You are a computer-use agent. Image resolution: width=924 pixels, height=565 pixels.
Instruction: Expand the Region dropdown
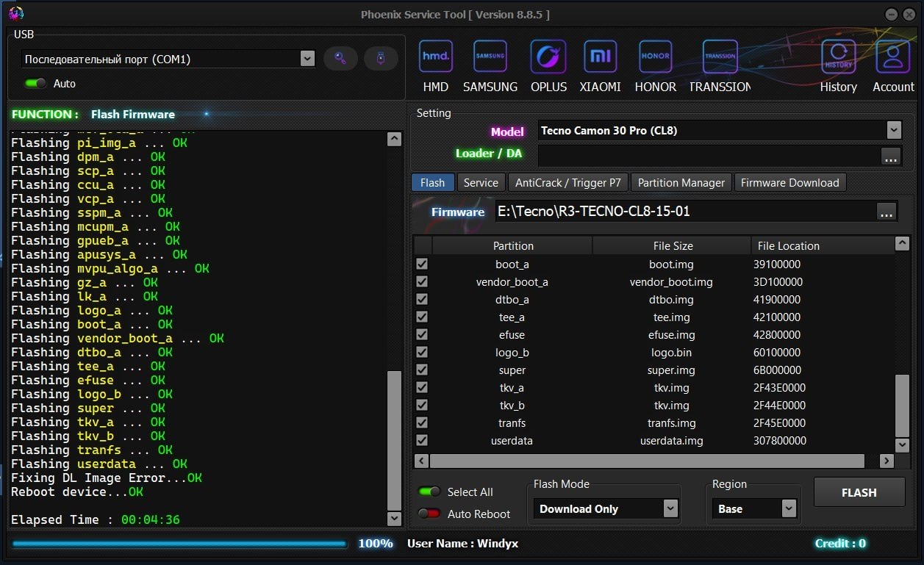[789, 508]
